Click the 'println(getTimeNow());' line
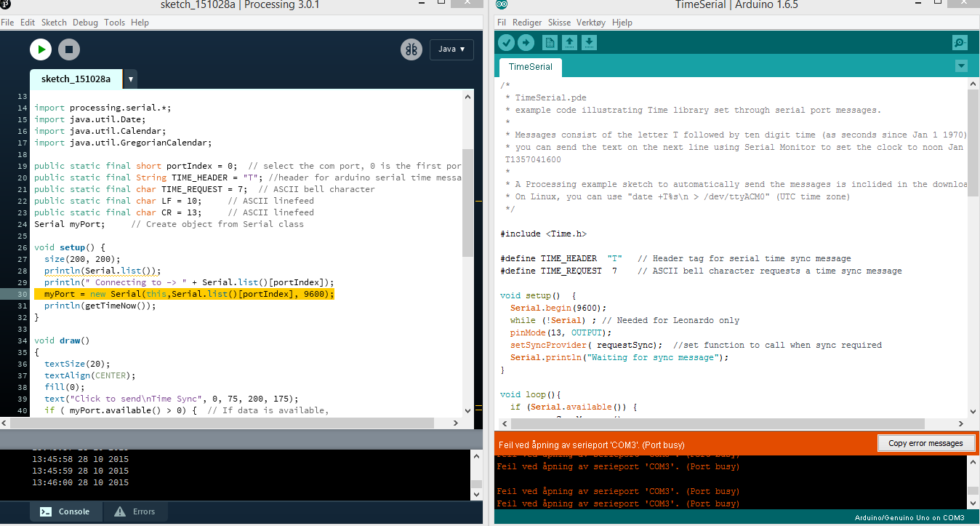The height and width of the screenshot is (526, 980). [100, 306]
